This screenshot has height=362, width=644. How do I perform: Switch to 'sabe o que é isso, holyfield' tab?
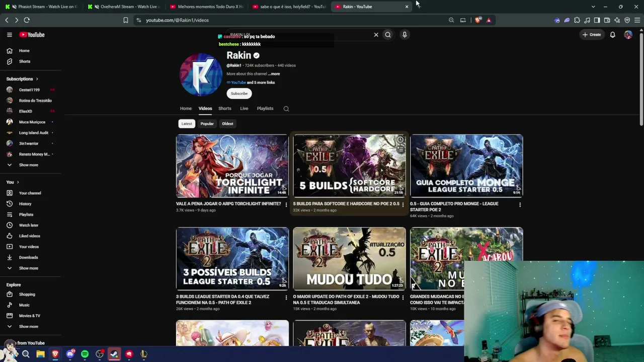[289, 7]
